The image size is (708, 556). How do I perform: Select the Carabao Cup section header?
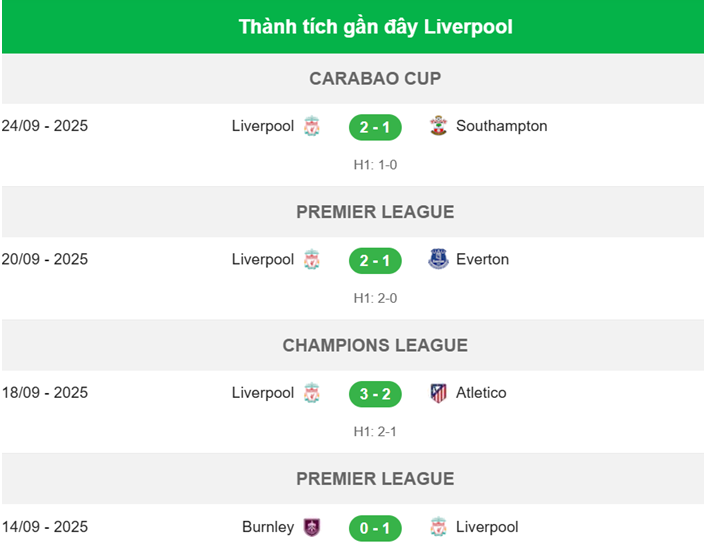click(x=375, y=78)
